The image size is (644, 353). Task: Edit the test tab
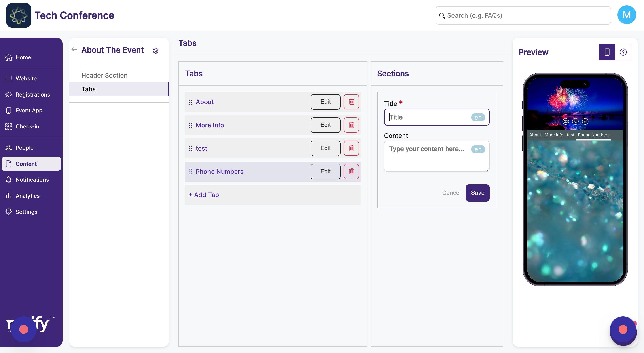[325, 148]
